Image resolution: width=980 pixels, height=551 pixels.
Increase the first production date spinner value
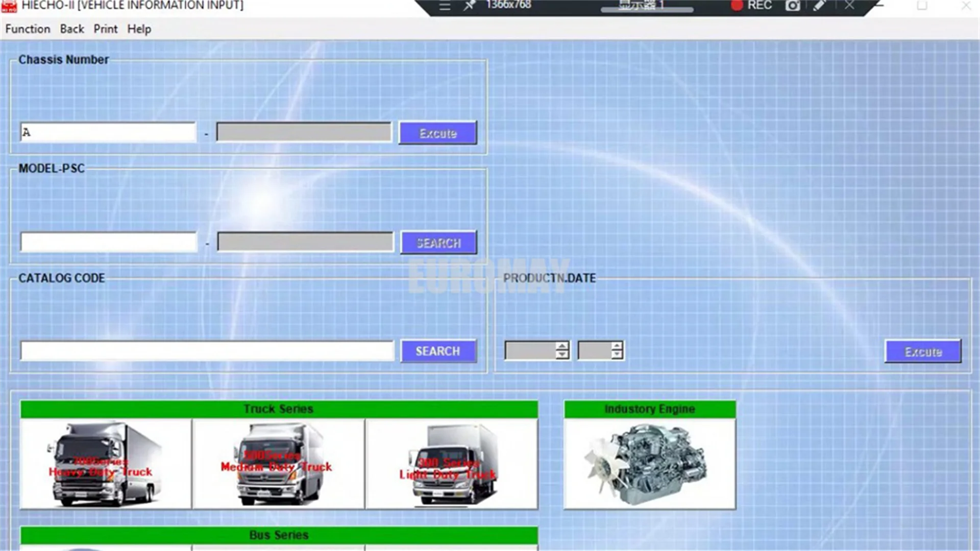(x=562, y=346)
